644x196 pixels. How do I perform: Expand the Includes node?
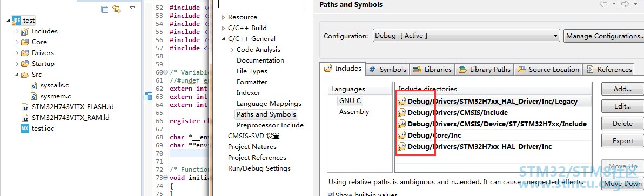(x=17, y=31)
